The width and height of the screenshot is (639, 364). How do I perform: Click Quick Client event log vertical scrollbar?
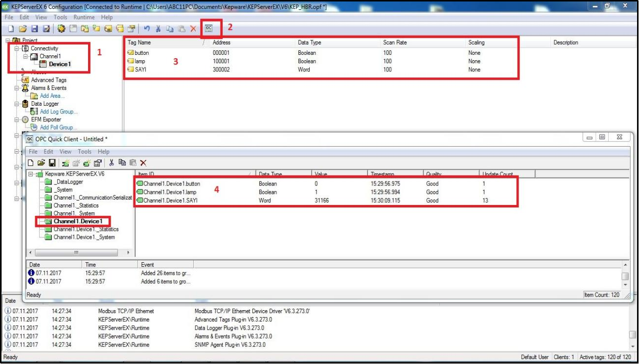click(625, 276)
